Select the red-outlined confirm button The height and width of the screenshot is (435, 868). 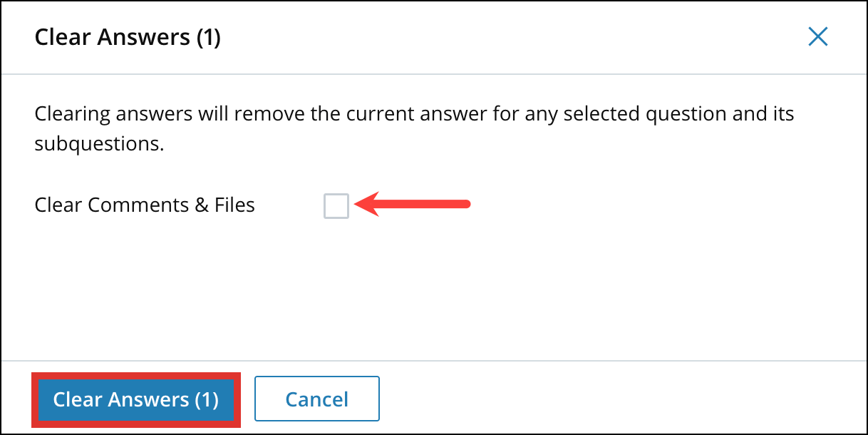[x=135, y=399]
